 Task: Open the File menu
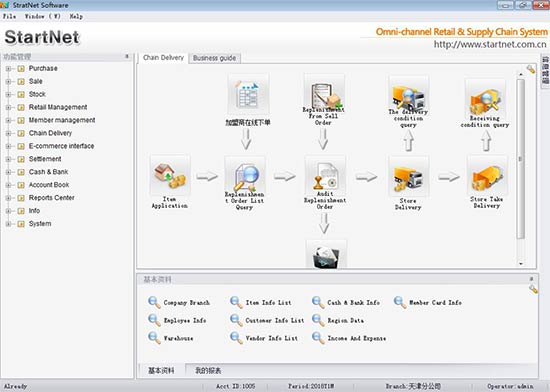pos(9,16)
